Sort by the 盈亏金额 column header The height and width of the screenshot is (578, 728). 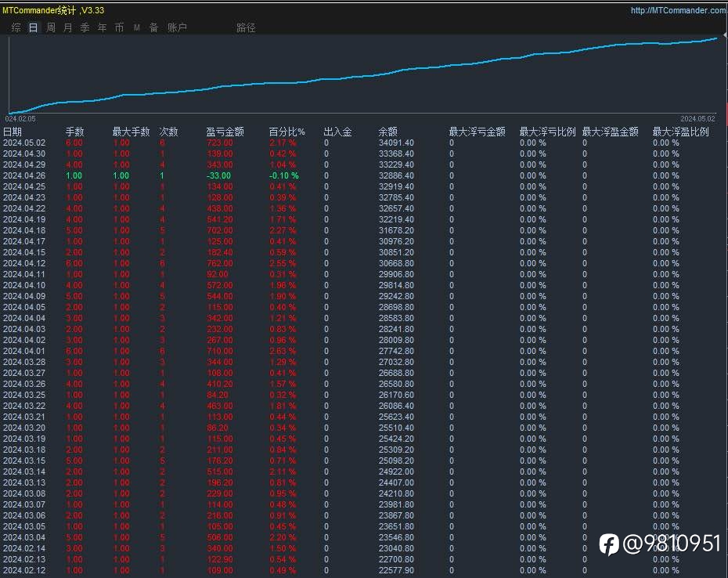[x=225, y=132]
